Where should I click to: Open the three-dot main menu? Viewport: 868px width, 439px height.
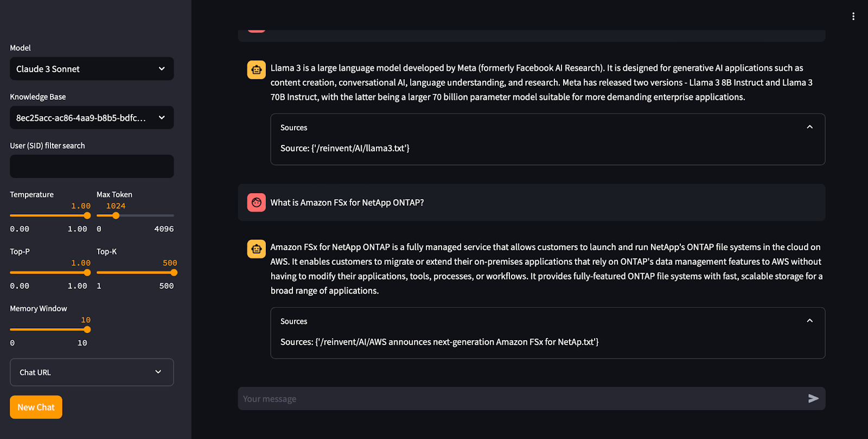tap(853, 16)
